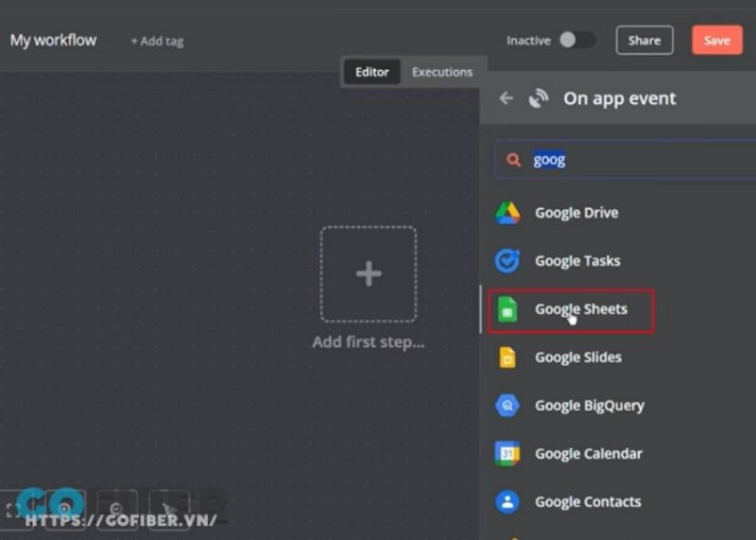Click into the node search field containing goog
The width and height of the screenshot is (756, 540).
[x=626, y=160]
